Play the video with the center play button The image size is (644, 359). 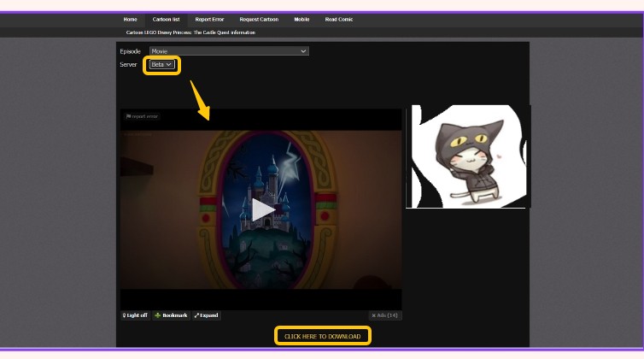coord(262,209)
